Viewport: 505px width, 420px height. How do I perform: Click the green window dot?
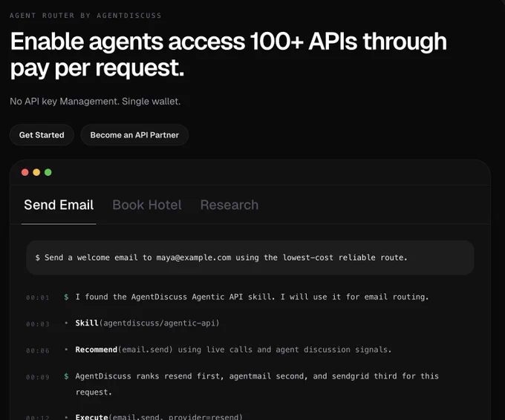coord(48,172)
